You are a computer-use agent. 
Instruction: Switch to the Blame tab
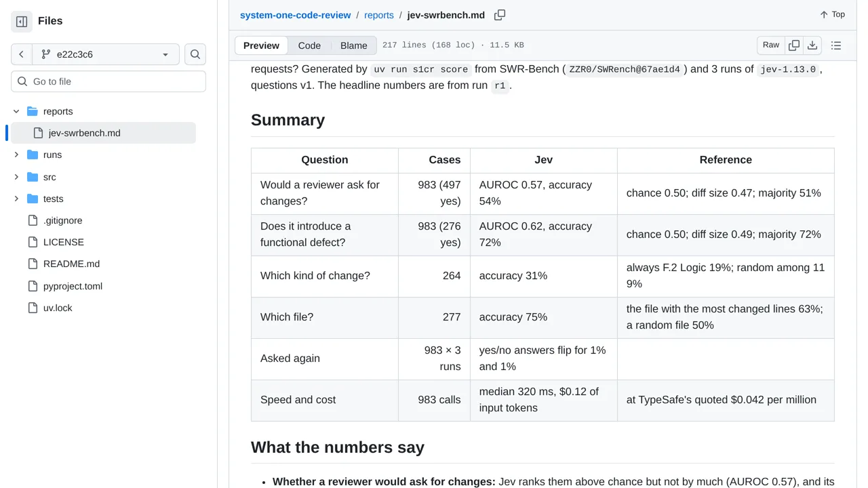coord(354,45)
